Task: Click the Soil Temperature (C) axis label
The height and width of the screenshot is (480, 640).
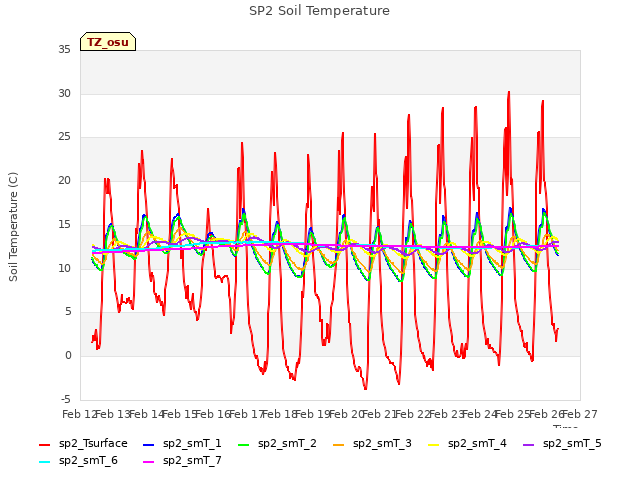Action: click(13, 227)
